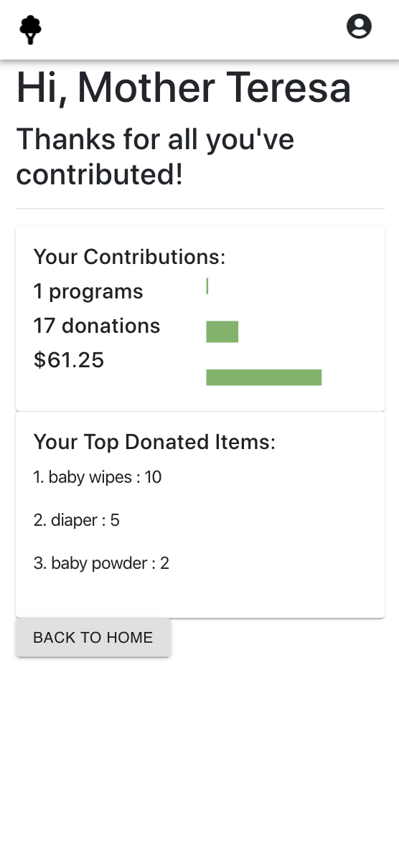
Task: Click the Your Contributions card title
Action: tap(130, 257)
